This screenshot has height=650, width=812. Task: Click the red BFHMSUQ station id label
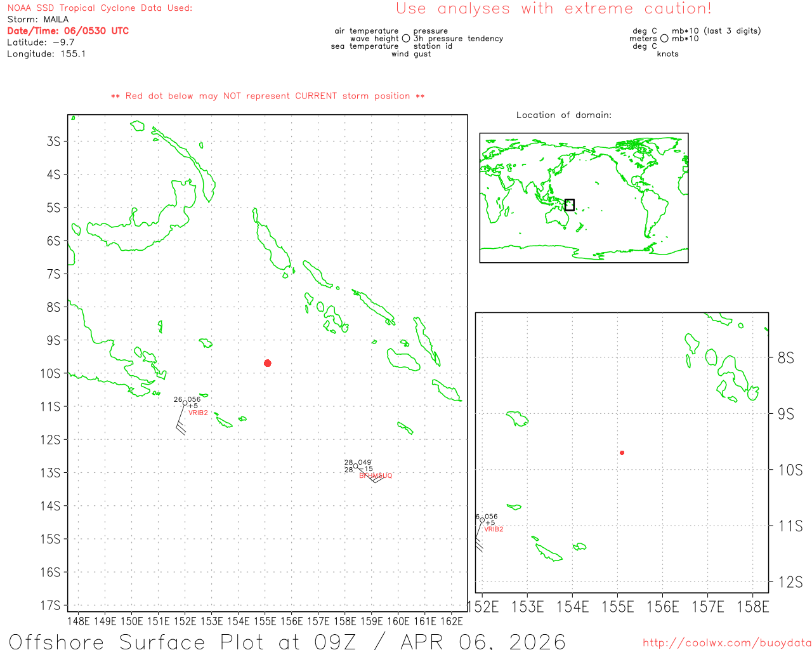tap(376, 476)
